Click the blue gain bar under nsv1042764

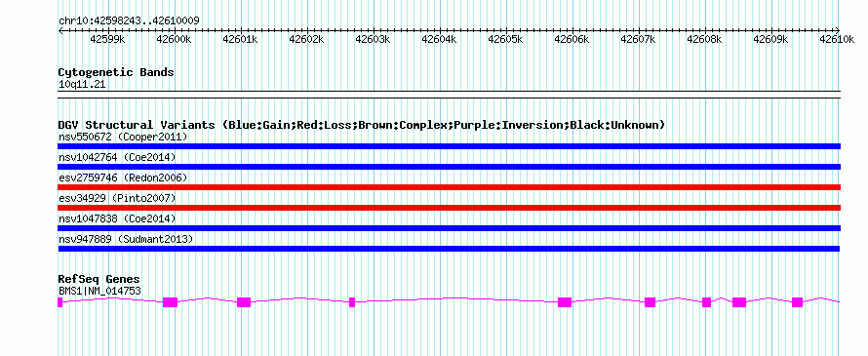[x=450, y=167]
